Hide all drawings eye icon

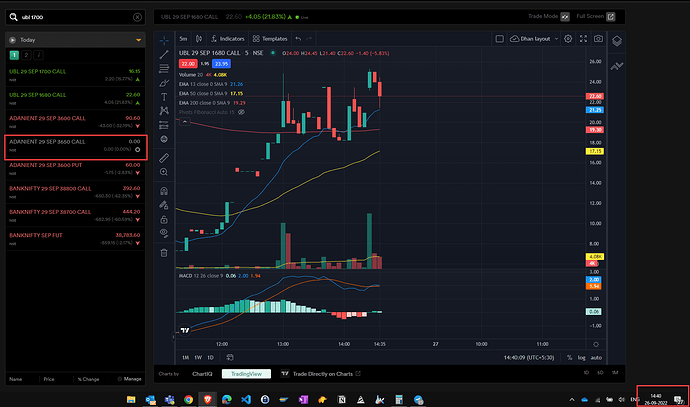[x=164, y=233]
